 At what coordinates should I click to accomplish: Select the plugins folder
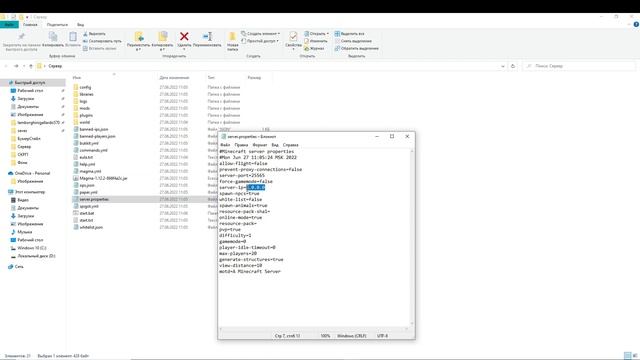coord(86,116)
